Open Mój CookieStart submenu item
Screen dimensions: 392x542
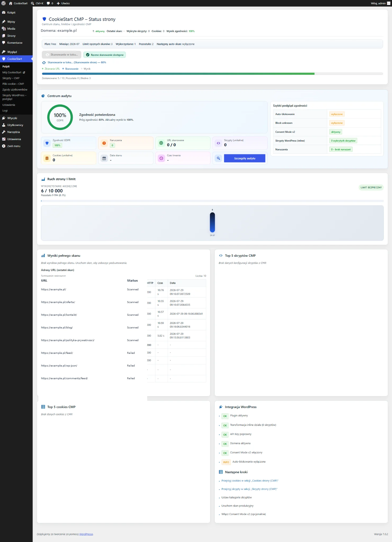pos(14,72)
